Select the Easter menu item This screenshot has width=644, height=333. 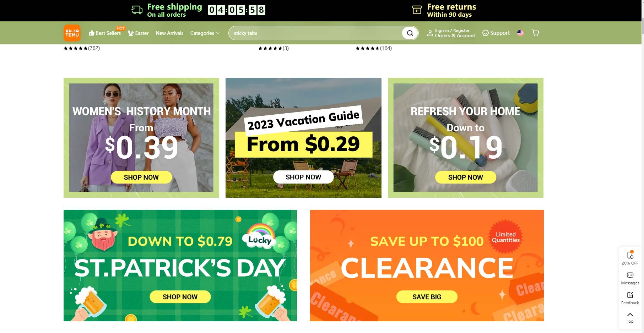[x=138, y=33]
